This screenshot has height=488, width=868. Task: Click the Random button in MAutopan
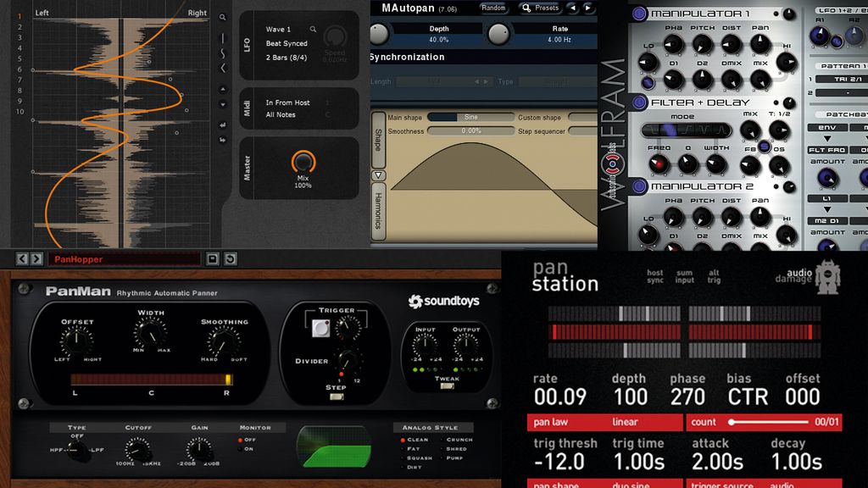pyautogui.click(x=493, y=8)
